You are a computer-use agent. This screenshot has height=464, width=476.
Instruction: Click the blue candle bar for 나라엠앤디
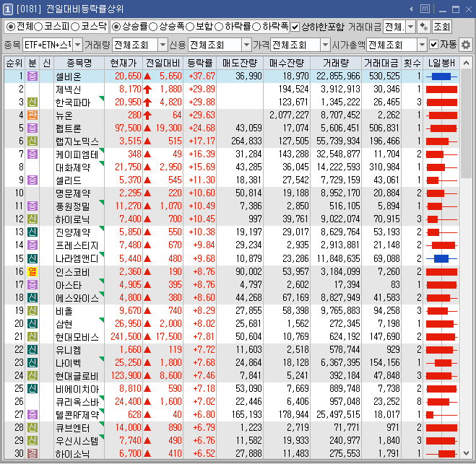[x=441, y=258]
